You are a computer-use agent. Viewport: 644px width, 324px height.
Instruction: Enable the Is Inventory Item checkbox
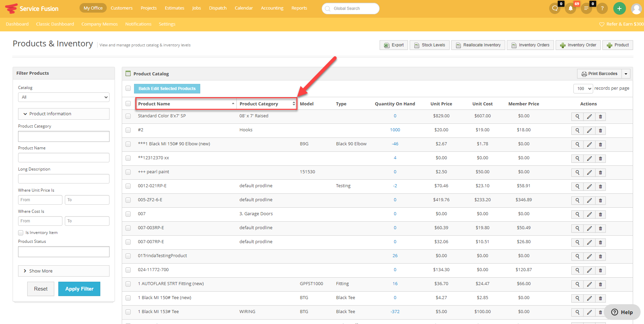(21, 233)
